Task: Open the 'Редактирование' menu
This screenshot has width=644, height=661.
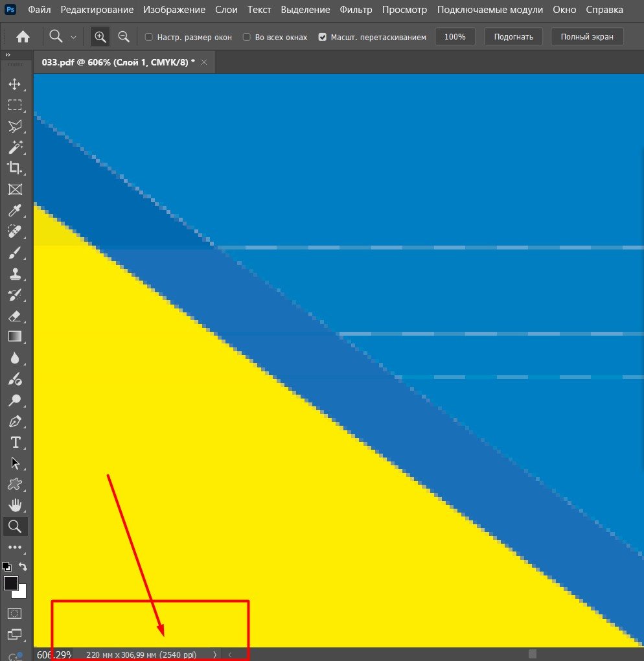Action: point(97,10)
